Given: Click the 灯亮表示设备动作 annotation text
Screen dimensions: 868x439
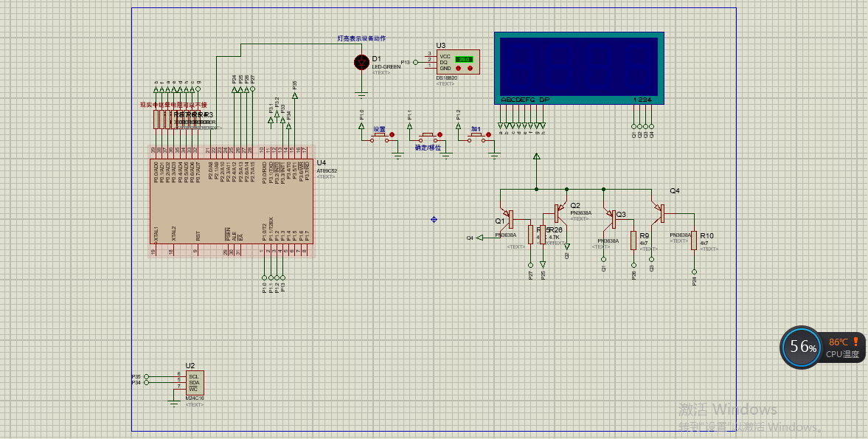Looking at the screenshot, I should 361,39.
